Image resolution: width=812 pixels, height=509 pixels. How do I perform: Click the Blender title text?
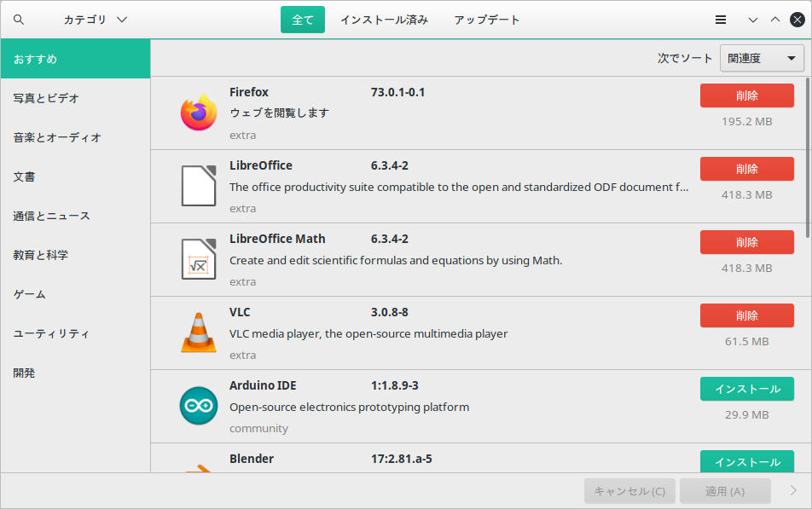click(252, 459)
